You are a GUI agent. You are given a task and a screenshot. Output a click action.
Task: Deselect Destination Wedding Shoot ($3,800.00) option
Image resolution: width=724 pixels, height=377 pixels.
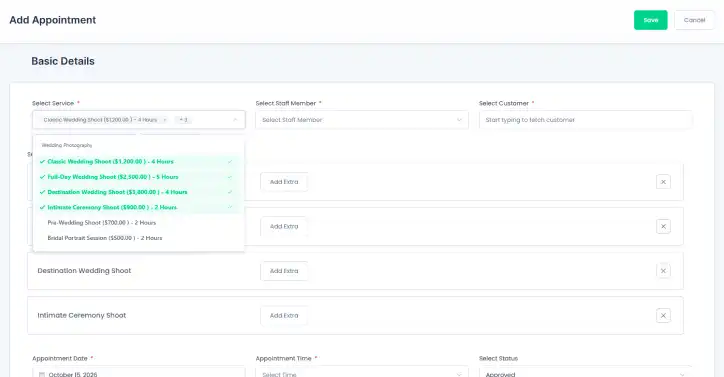tap(139, 192)
